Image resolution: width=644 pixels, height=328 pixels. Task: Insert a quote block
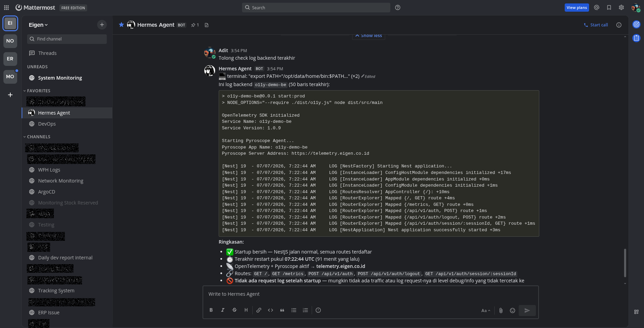point(282,310)
